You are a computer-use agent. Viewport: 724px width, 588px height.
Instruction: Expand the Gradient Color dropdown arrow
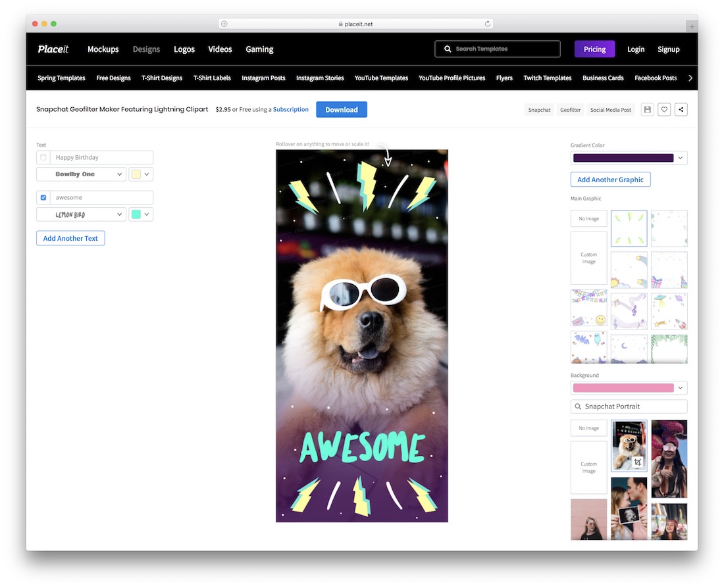click(x=680, y=158)
